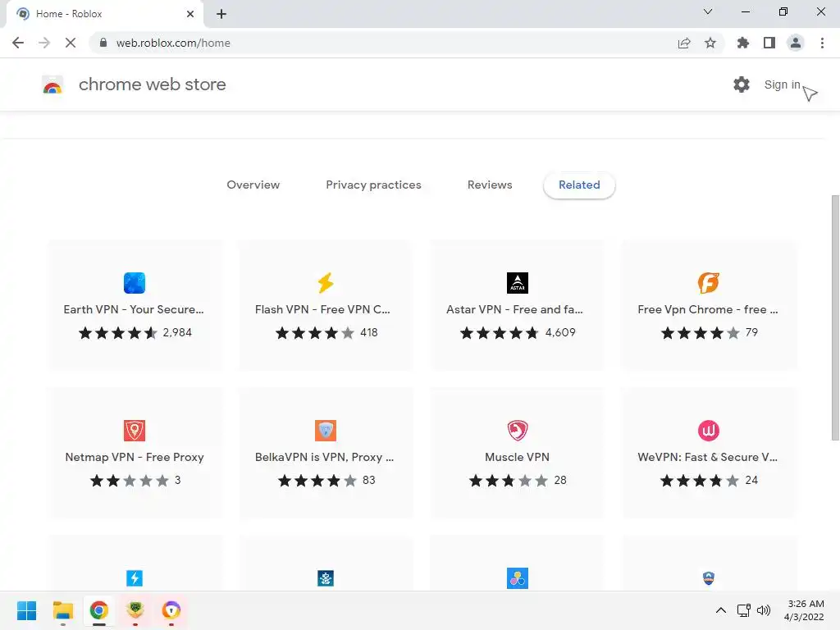Click the chrome web store heading
The width and height of the screenshot is (840, 630).
(x=152, y=84)
